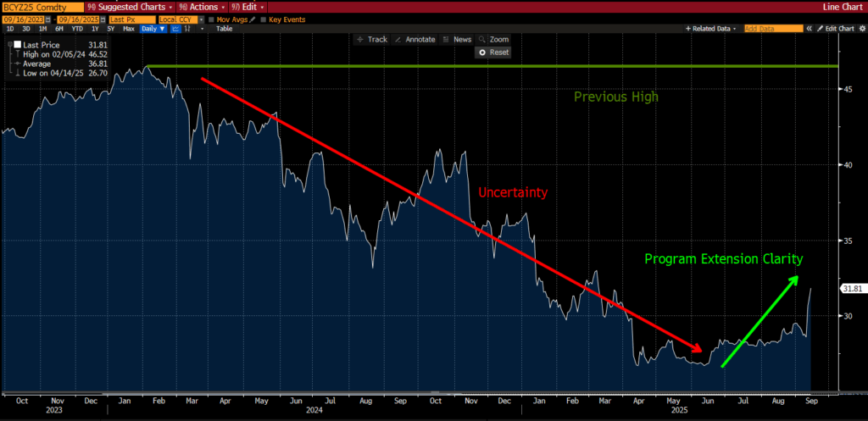The width and height of the screenshot is (868, 421).
Task: Click the Last Price white color swatch
Action: click(x=17, y=44)
